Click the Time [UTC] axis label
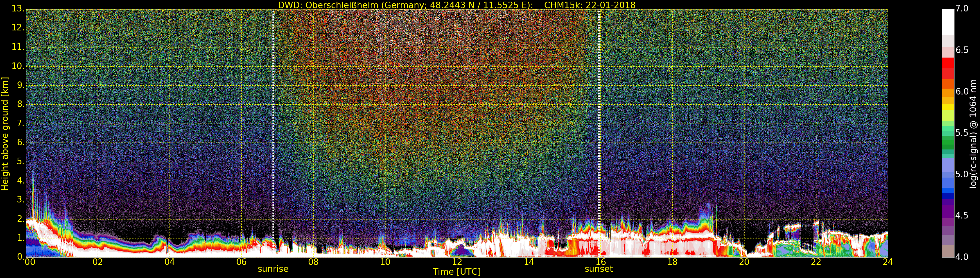The width and height of the screenshot is (980, 278). click(457, 272)
